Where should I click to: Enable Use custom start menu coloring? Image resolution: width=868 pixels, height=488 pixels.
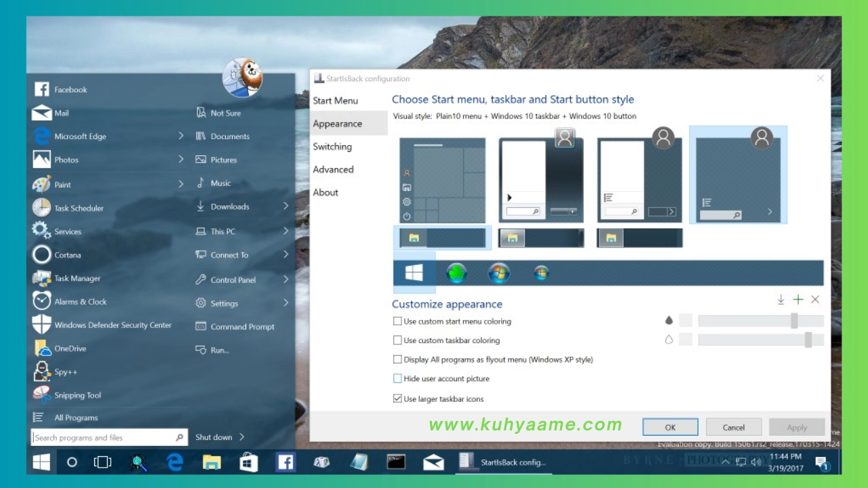click(x=397, y=321)
